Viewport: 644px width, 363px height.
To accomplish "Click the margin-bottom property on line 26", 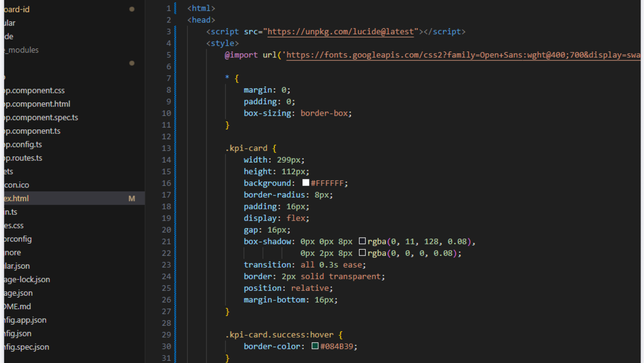I will click(x=274, y=300).
